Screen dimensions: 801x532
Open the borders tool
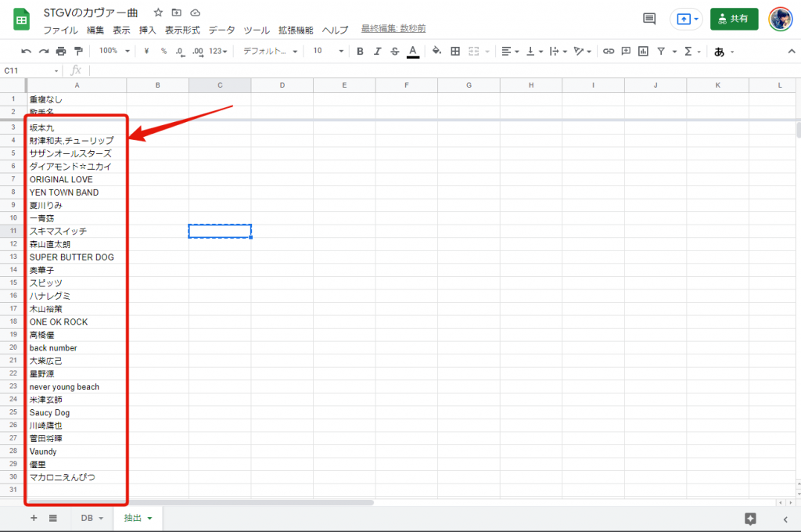pos(455,51)
